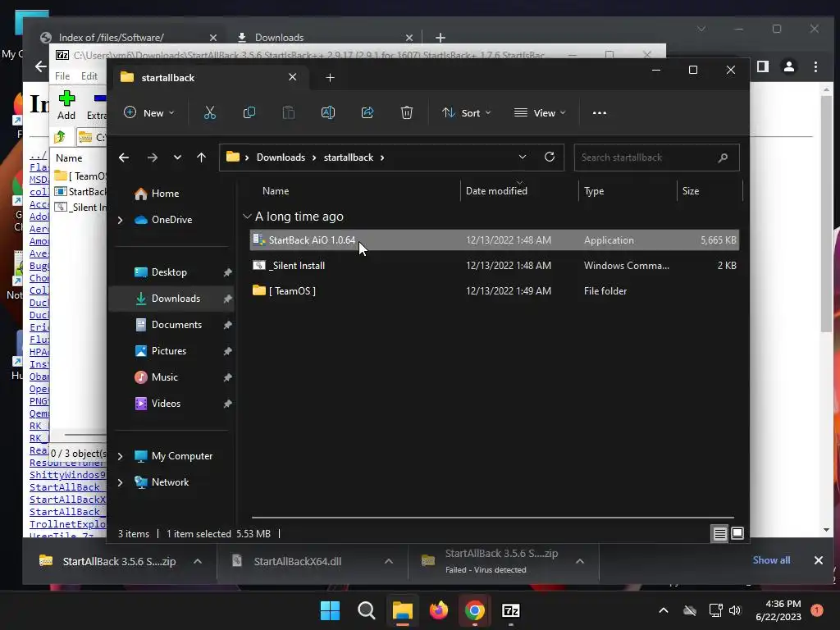Open Chrome profile avatar icon
Image resolution: width=840 pixels, height=630 pixels.
coord(789,66)
